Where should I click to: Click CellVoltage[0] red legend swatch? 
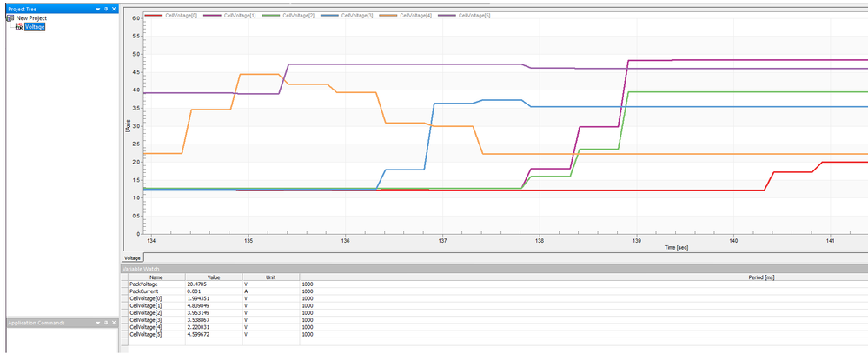[154, 16]
